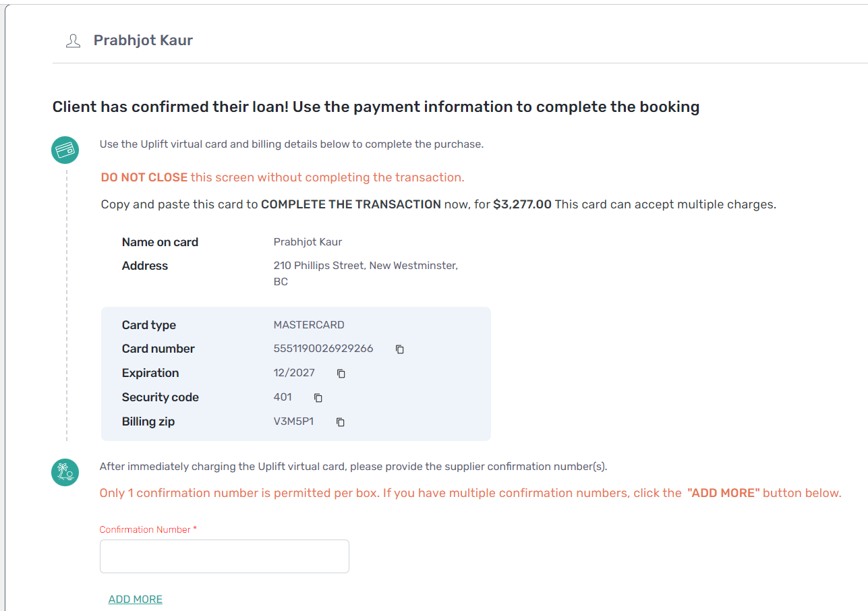Click the MASTERCARD card type value
Screen dimensions: 868x611
(309, 325)
